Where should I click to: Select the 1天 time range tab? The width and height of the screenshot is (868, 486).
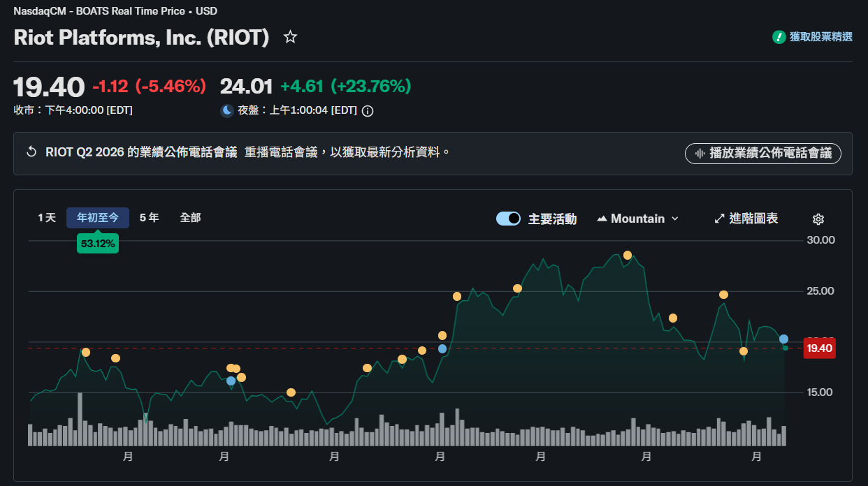(47, 218)
